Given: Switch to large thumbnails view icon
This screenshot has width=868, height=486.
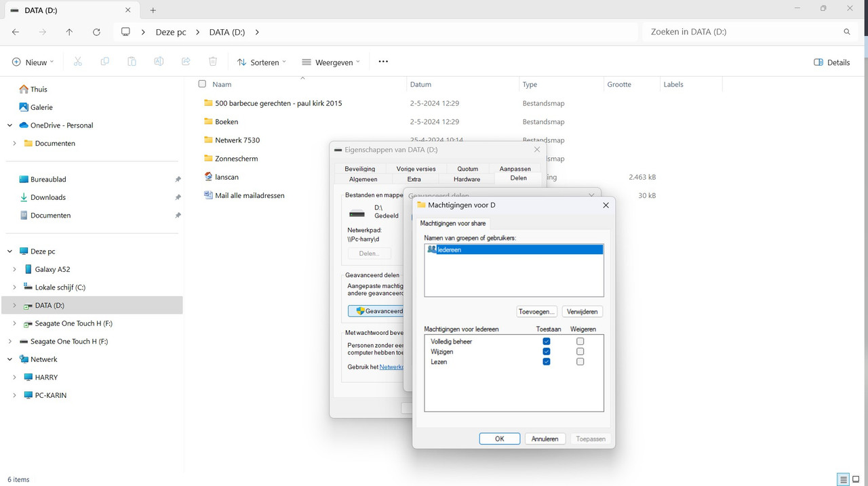Looking at the screenshot, I should 856,479.
